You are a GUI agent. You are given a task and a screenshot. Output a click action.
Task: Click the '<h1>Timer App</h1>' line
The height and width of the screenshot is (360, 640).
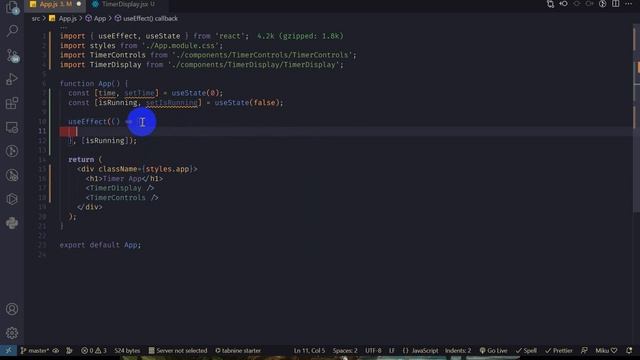124,179
